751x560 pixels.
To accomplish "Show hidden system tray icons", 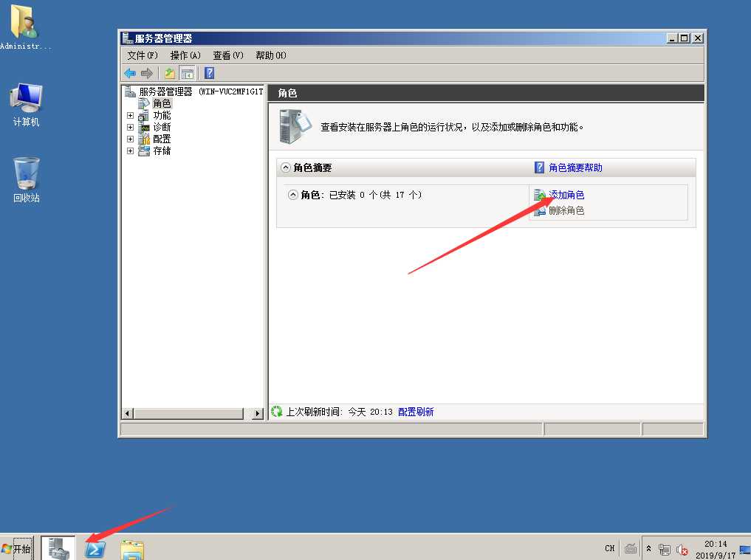I will (648, 548).
